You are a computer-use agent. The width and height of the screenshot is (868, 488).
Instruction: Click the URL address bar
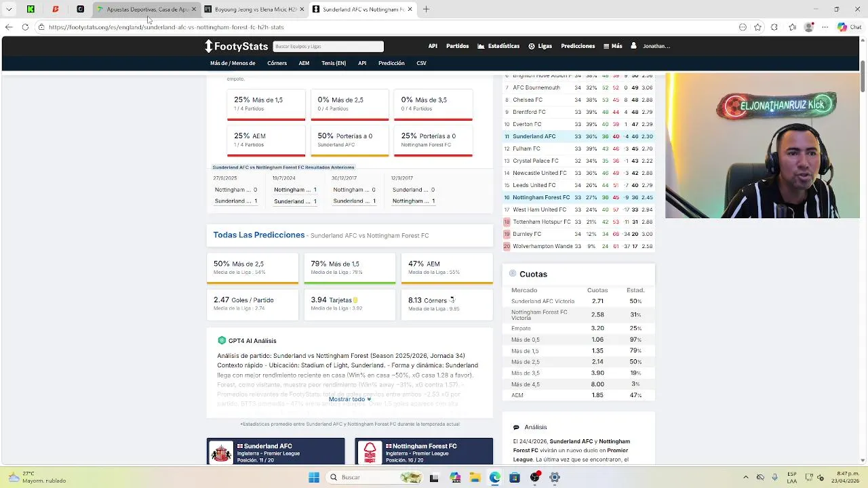[x=387, y=27]
